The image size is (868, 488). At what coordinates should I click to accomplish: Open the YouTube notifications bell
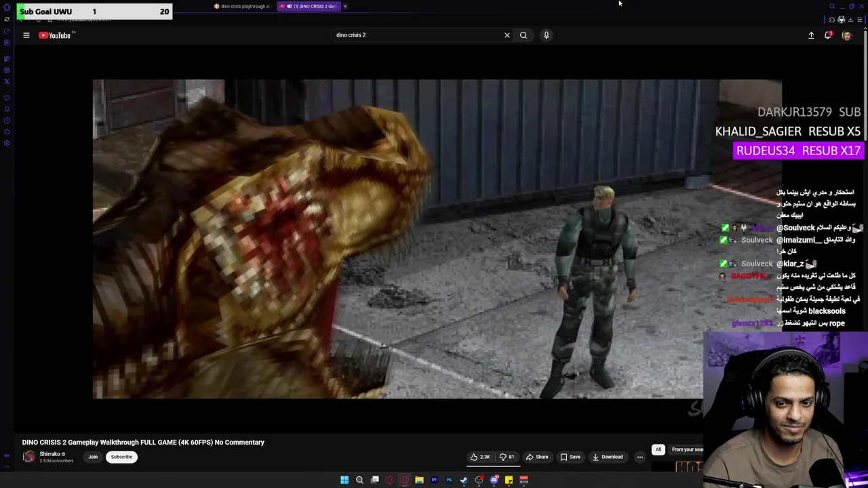[x=828, y=35]
